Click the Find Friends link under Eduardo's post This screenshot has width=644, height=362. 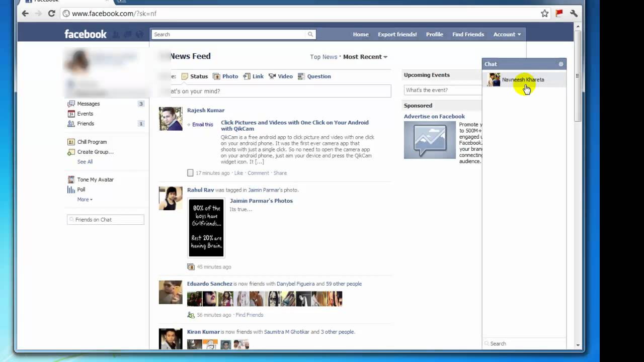click(x=250, y=315)
